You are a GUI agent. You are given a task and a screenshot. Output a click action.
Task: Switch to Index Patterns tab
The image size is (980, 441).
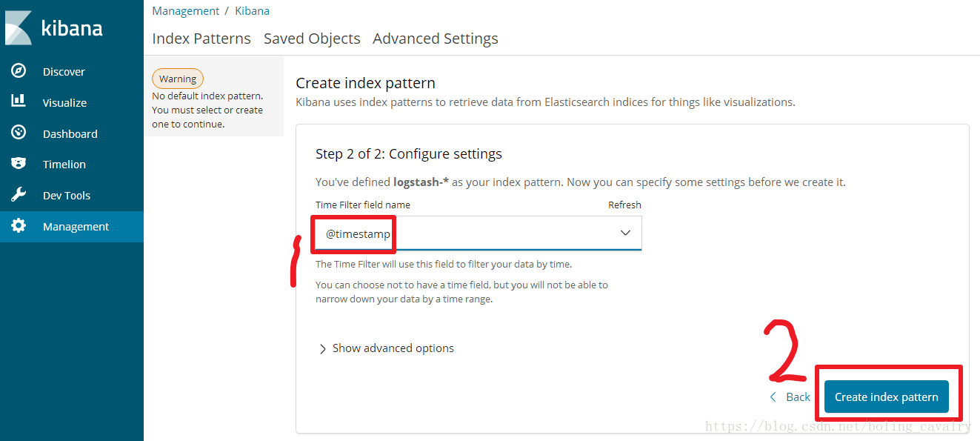coord(201,39)
